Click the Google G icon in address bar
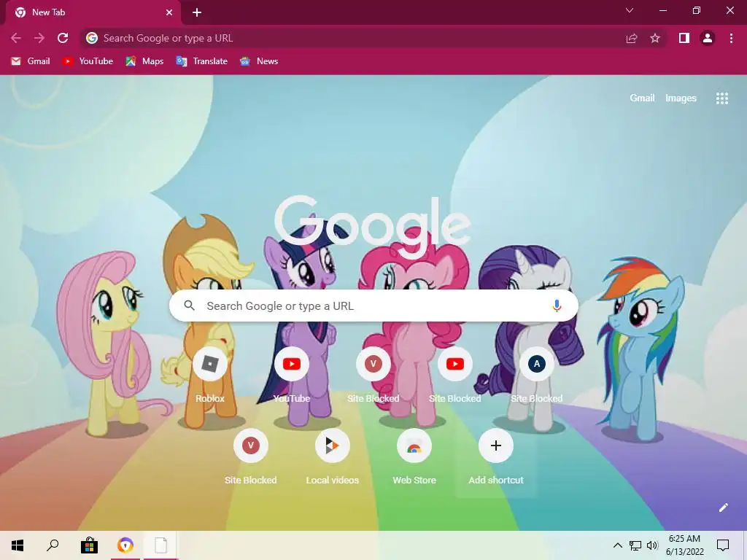747x560 pixels. click(92, 38)
